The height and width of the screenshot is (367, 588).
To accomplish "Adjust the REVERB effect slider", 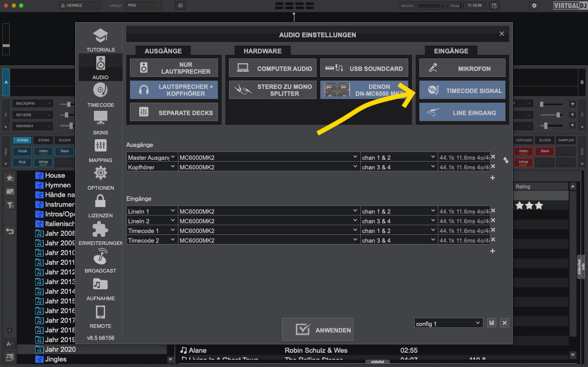I will click(67, 115).
